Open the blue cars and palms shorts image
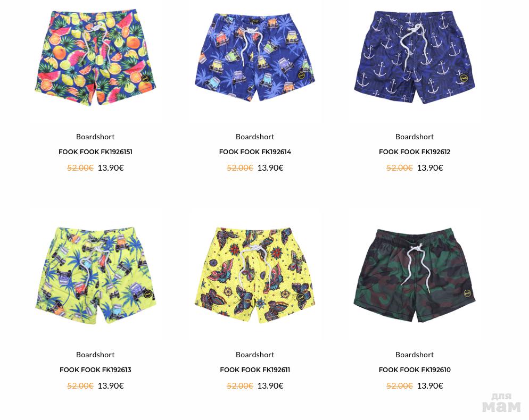 pyautogui.click(x=255, y=57)
